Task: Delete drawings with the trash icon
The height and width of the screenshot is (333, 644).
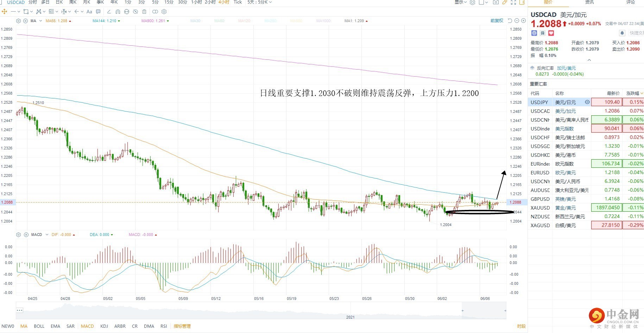Action: point(144,12)
